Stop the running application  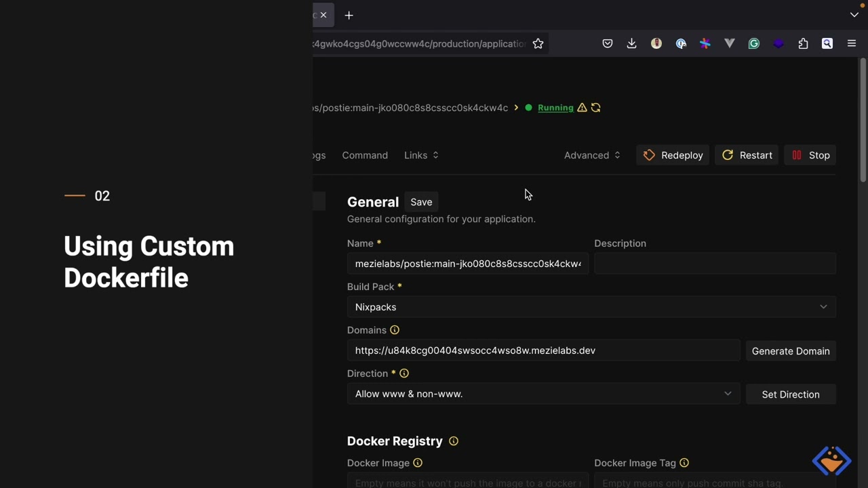810,155
